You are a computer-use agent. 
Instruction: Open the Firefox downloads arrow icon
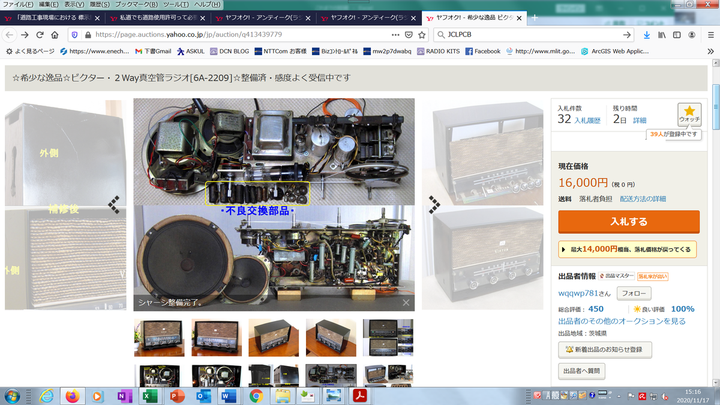(x=646, y=34)
